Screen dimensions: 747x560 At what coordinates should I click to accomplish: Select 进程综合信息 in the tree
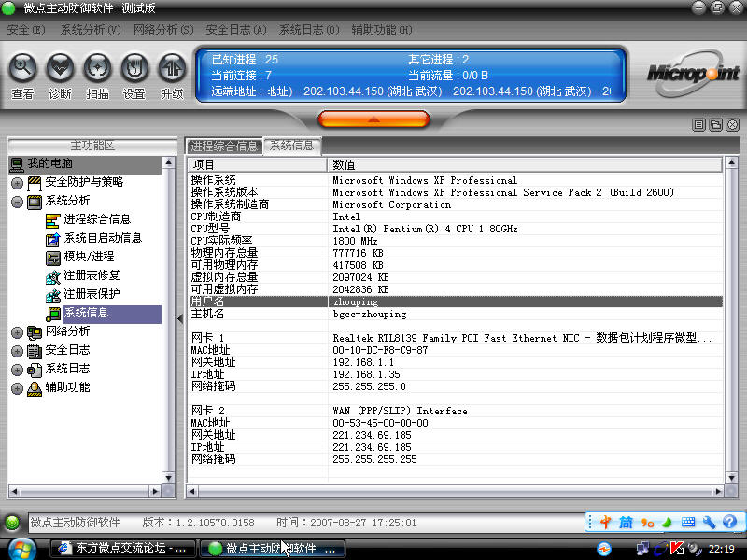pyautogui.click(x=97, y=219)
